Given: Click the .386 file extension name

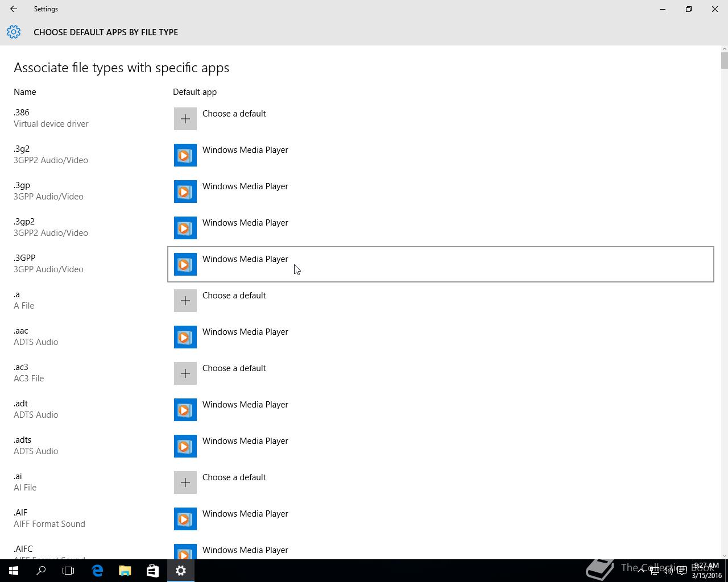Looking at the screenshot, I should [x=22, y=113].
